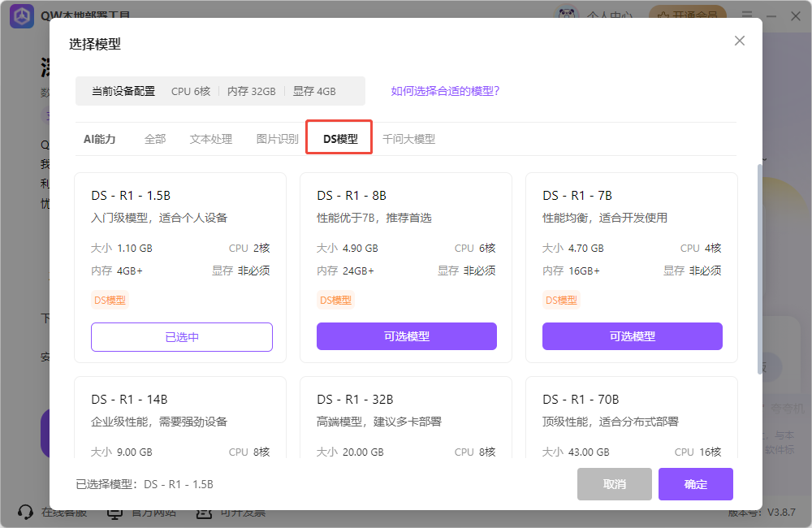The width and height of the screenshot is (812, 528).
Task: Close the 选择模型 dialog
Action: tap(740, 41)
